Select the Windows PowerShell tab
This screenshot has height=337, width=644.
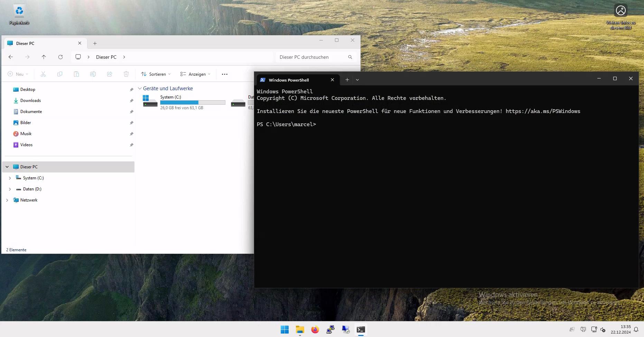[289, 80]
